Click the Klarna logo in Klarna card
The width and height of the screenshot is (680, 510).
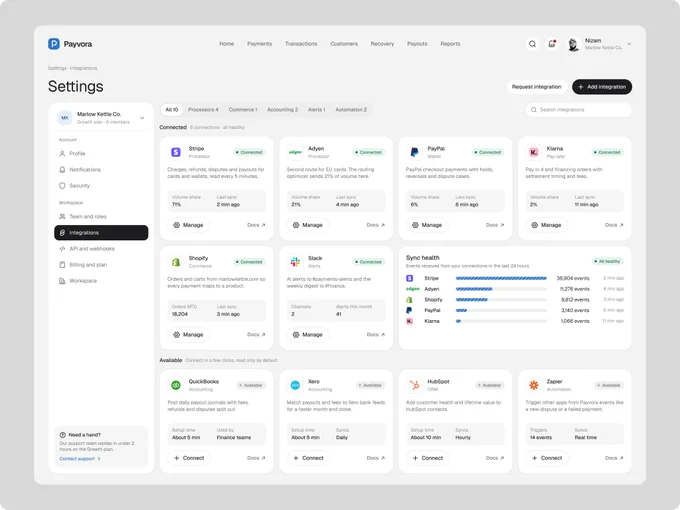533,152
